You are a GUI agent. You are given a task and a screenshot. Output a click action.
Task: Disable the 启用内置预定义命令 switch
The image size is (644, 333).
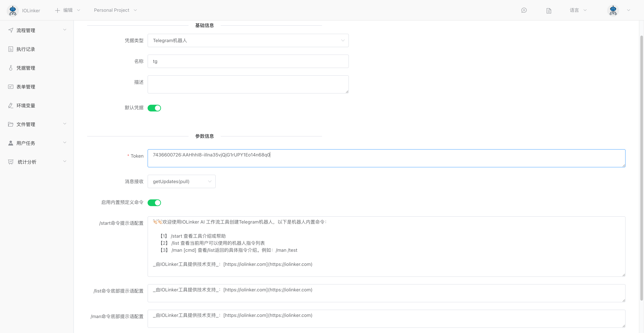(x=154, y=202)
